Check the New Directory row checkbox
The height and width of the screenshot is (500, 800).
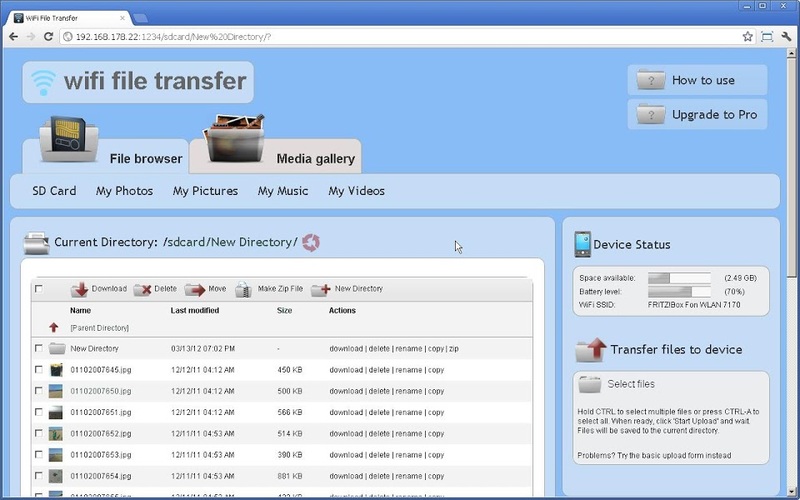39,348
